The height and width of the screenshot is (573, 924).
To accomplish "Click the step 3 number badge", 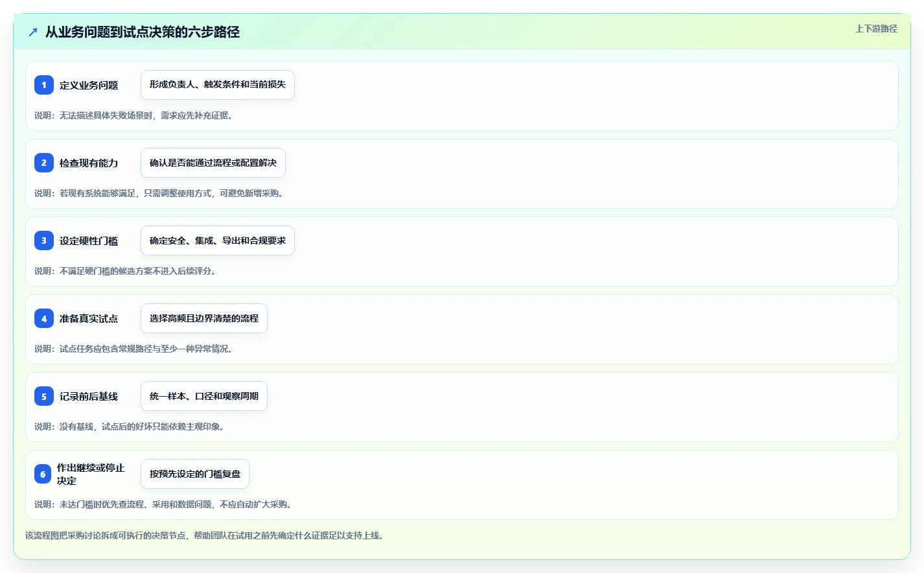I will tap(44, 240).
